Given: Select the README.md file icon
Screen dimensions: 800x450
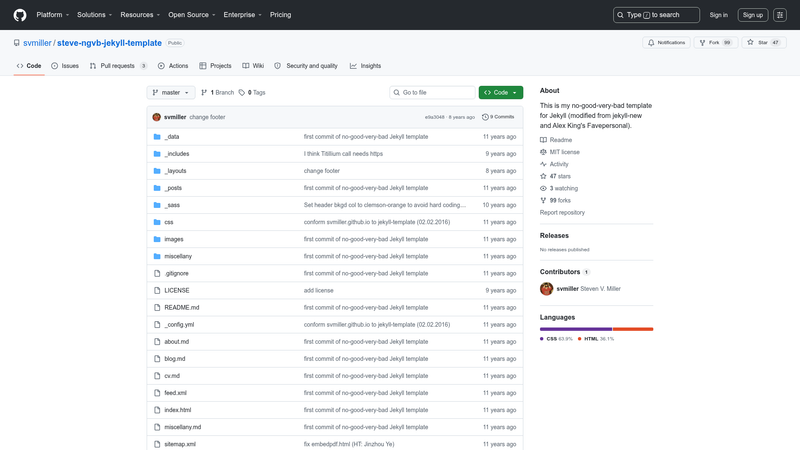Looking at the screenshot, I should pyautogui.click(x=157, y=308).
